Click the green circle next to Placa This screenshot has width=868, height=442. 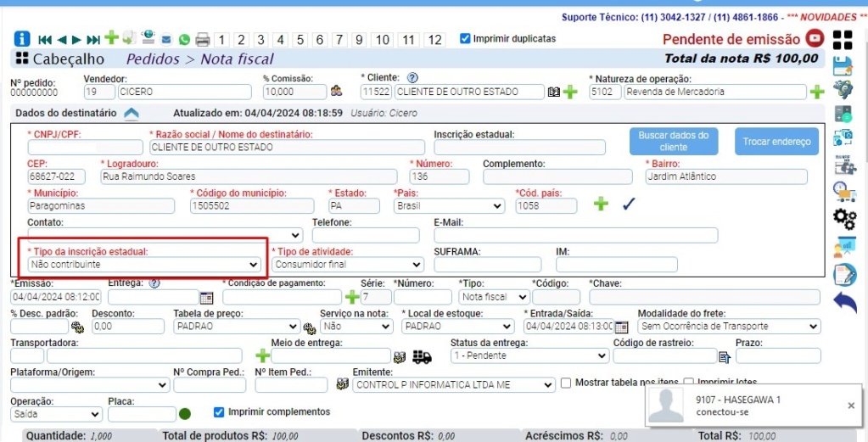pos(185,414)
